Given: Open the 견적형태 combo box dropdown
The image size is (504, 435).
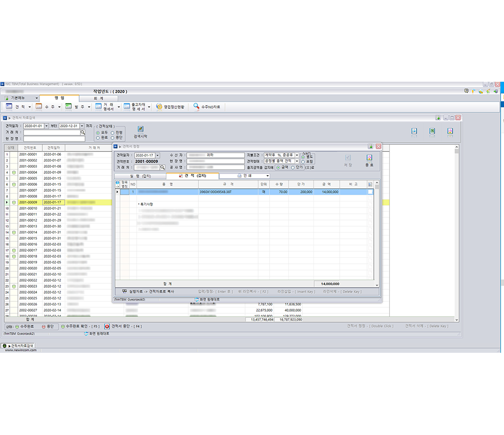Looking at the screenshot, I should point(297,161).
